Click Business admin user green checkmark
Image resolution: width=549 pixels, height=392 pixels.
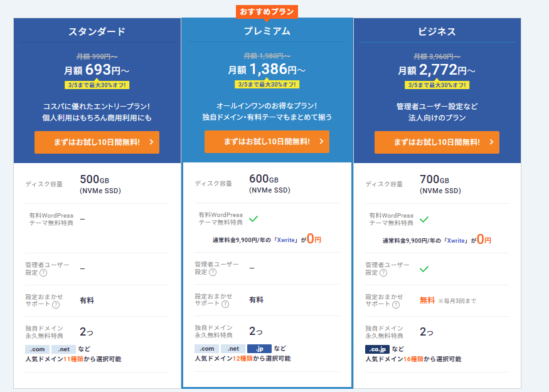424,269
